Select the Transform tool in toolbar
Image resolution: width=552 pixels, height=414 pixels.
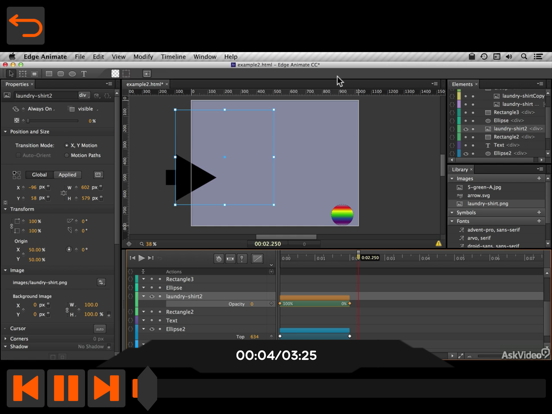[23, 74]
